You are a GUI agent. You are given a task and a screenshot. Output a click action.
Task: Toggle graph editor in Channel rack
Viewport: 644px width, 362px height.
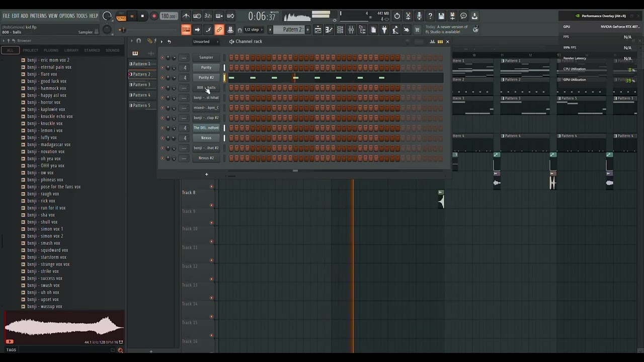pyautogui.click(x=432, y=42)
